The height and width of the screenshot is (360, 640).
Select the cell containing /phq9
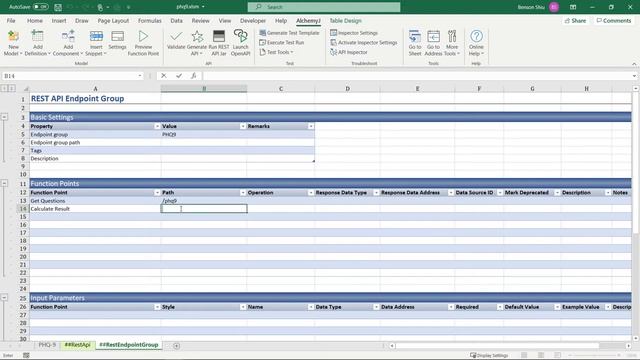click(204, 201)
